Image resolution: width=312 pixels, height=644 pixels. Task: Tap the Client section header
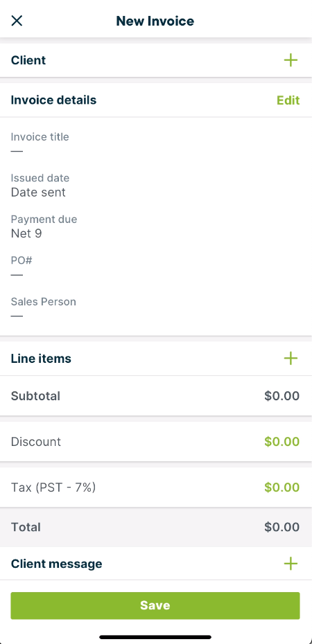click(x=28, y=60)
